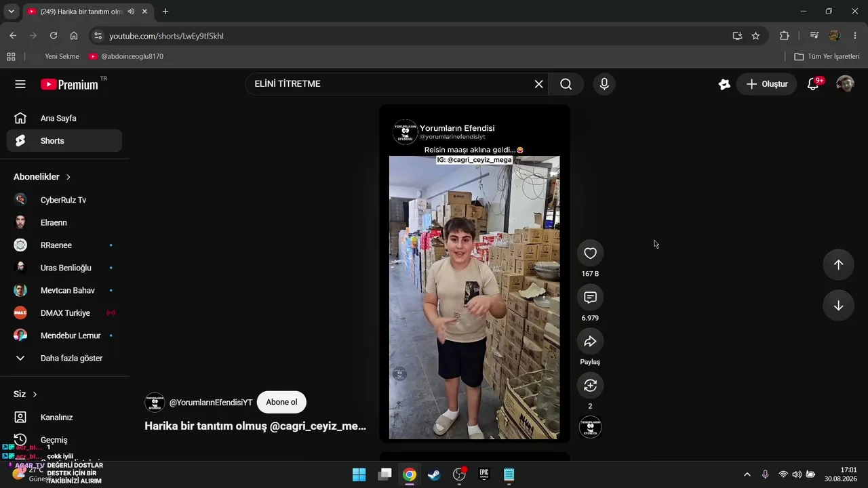The image size is (868, 488).
Task: Open RRaenee channel subscription
Action: [x=64, y=245]
